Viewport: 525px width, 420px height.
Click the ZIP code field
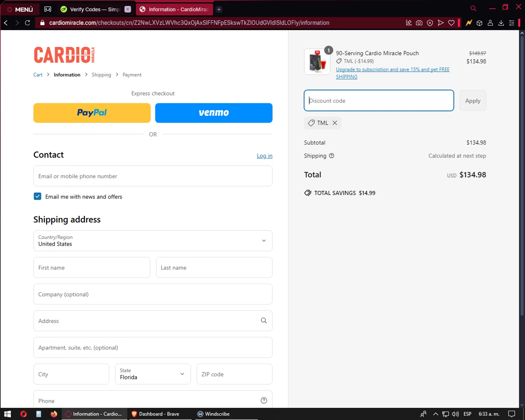point(234,374)
